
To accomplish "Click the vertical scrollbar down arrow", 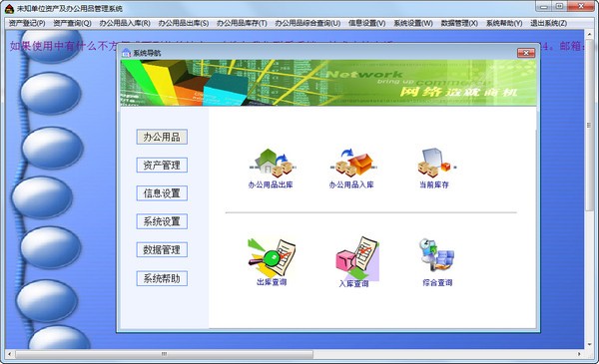I will click(x=589, y=345).
